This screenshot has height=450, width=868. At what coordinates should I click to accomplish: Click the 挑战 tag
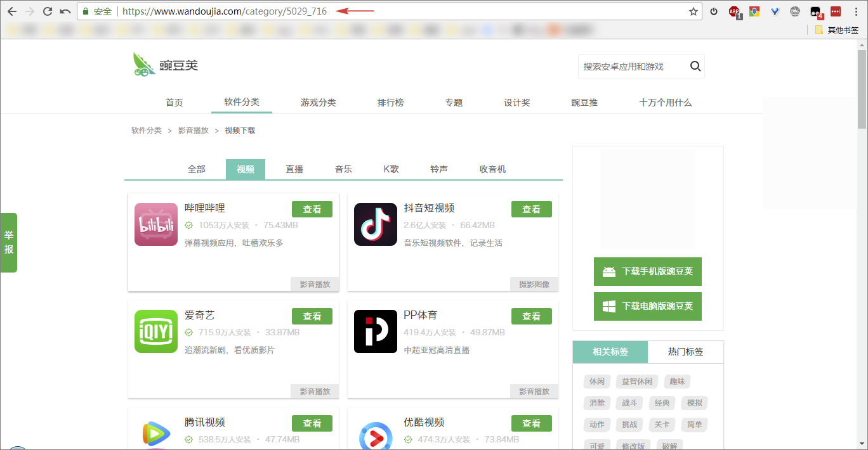point(629,425)
